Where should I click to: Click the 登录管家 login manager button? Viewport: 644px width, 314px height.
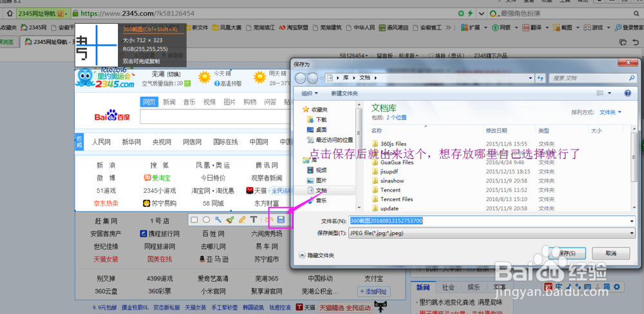[x=629, y=28]
